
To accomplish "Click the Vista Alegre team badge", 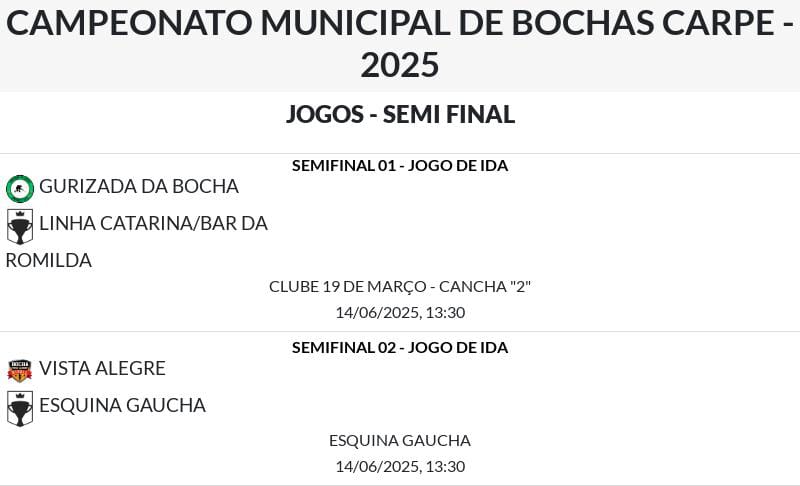I will pyautogui.click(x=20, y=371).
